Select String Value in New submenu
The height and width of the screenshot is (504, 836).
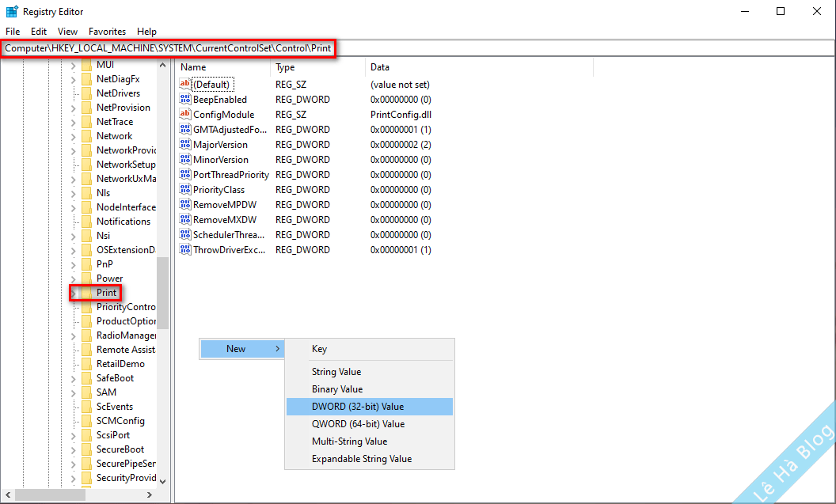[x=336, y=372]
